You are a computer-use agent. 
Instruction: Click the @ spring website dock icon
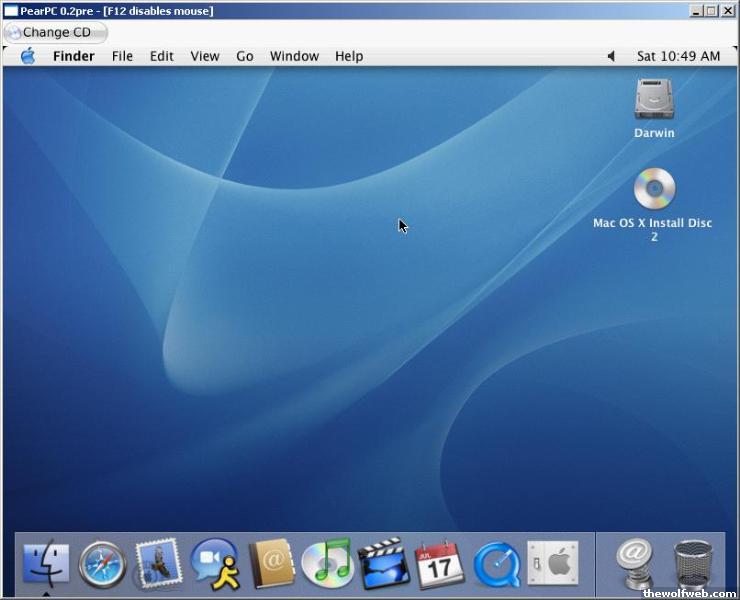[634, 564]
